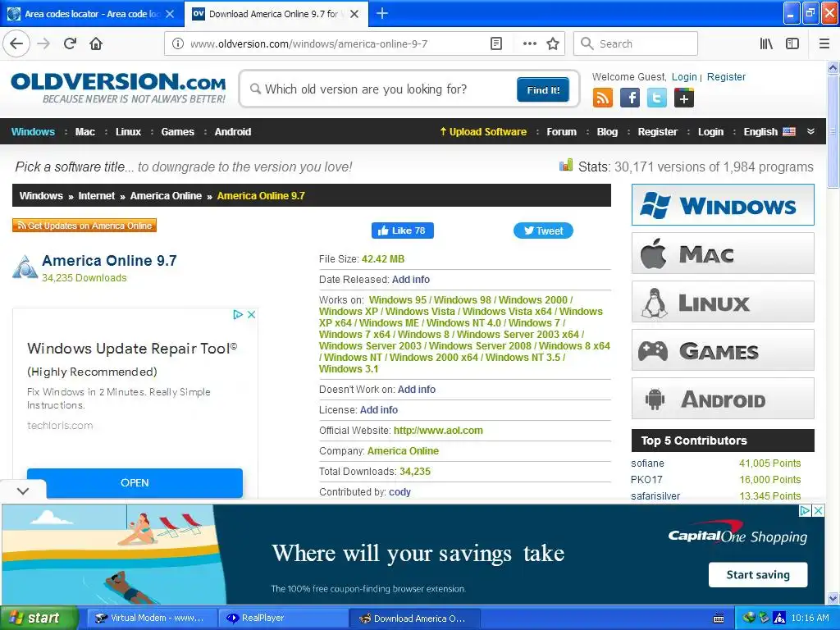Click Find It! search button

pos(543,90)
